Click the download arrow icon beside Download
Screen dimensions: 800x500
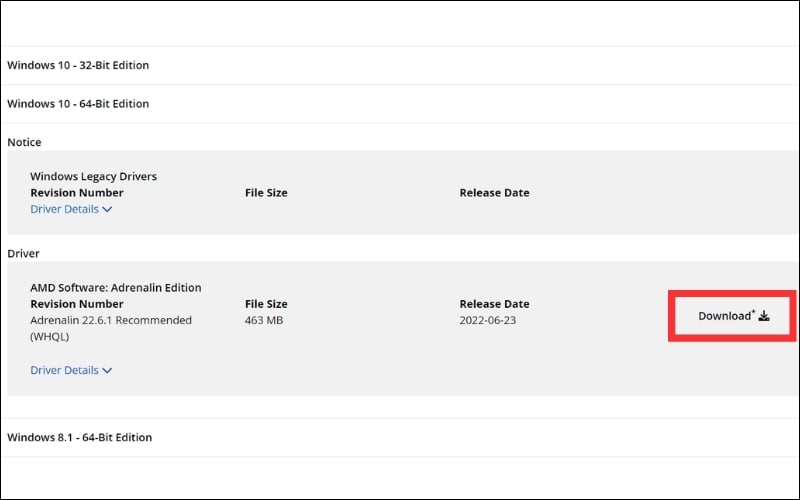pos(764,316)
